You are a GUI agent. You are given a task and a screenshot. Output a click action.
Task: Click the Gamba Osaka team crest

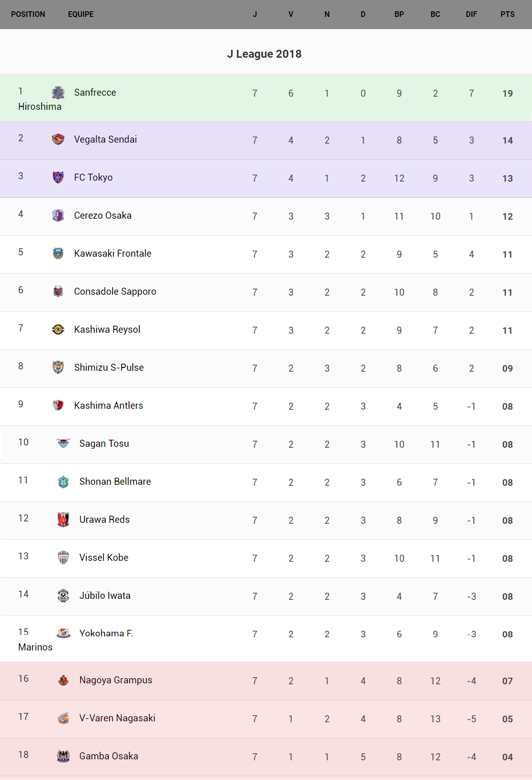pyautogui.click(x=63, y=756)
